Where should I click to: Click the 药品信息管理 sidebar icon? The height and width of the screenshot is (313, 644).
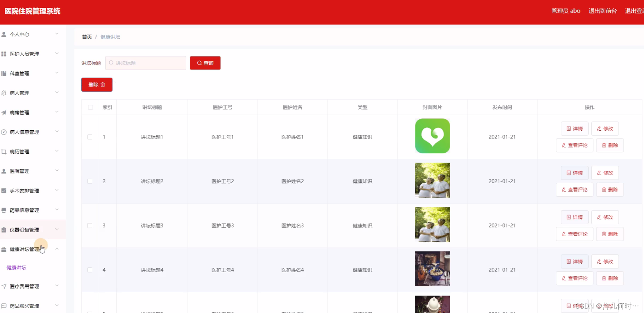click(x=4, y=210)
